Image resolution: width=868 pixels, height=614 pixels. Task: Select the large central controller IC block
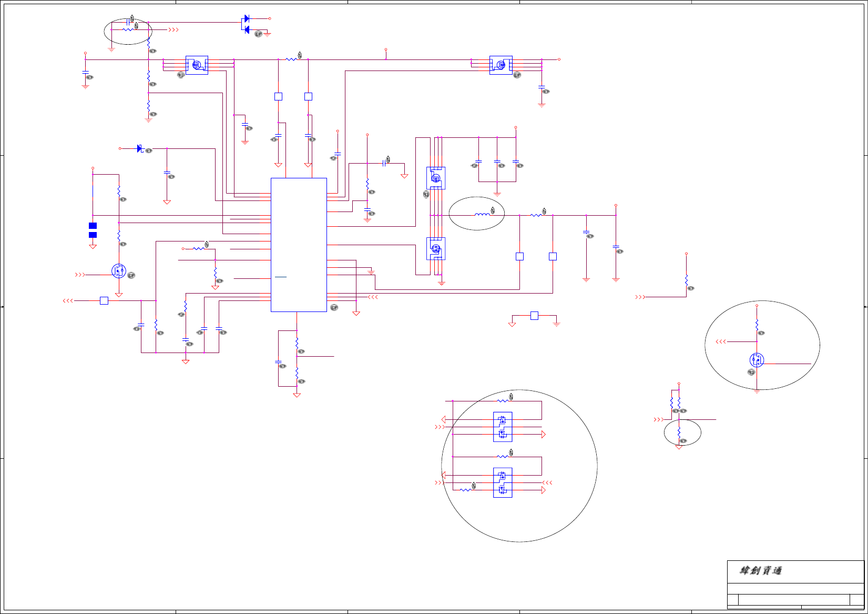pyautogui.click(x=299, y=245)
